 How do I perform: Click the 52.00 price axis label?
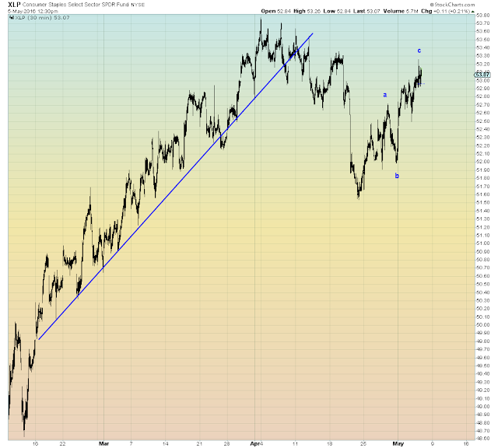(483, 162)
